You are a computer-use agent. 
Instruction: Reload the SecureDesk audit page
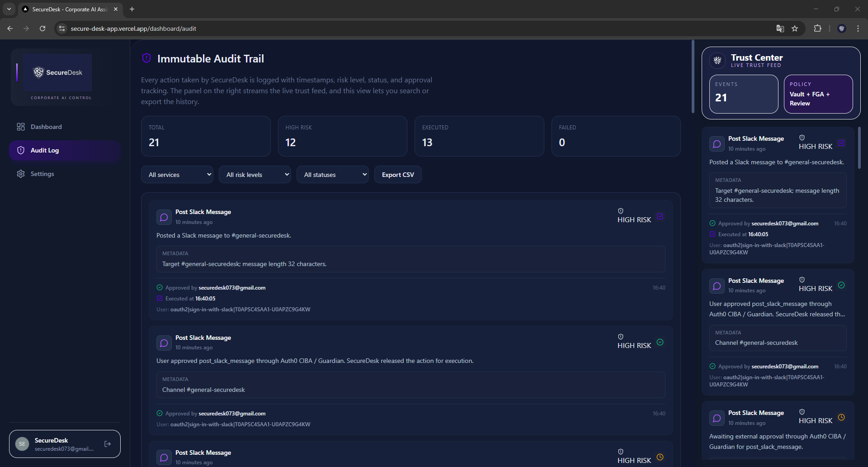(x=42, y=29)
